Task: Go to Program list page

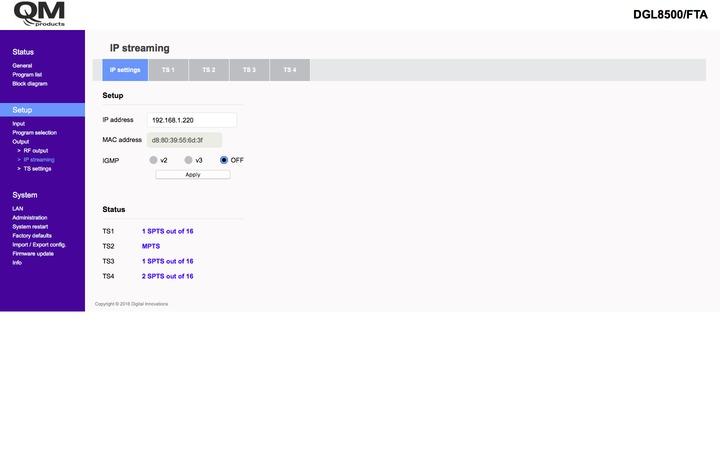Action: click(27, 75)
